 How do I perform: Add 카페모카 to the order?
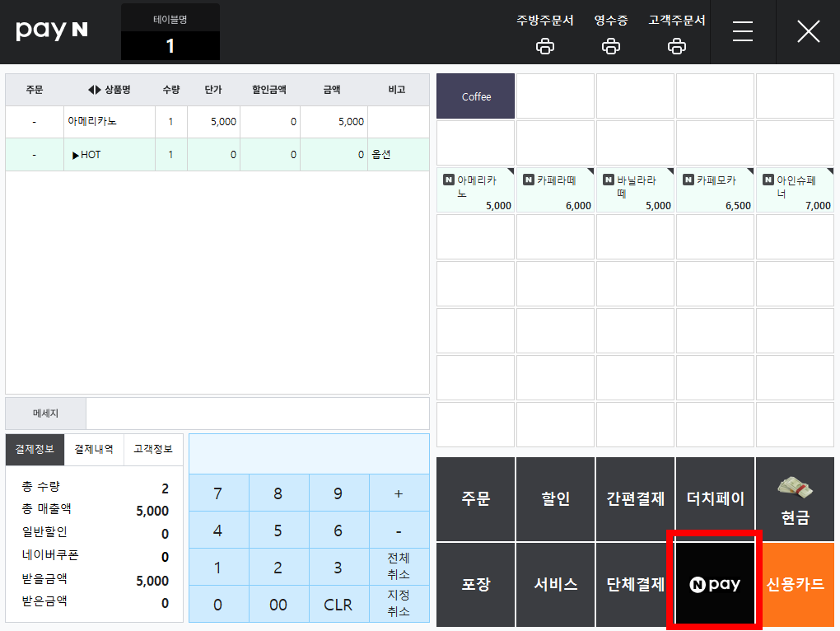715,190
